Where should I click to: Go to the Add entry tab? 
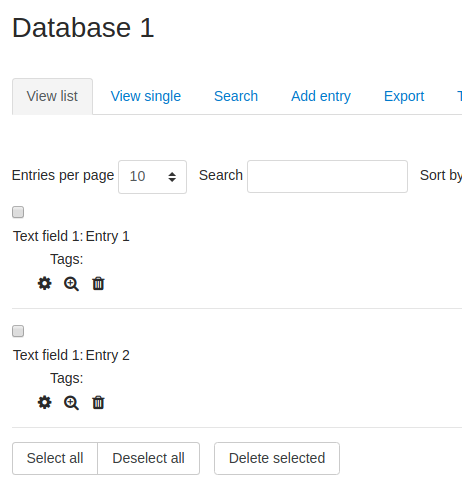[321, 96]
